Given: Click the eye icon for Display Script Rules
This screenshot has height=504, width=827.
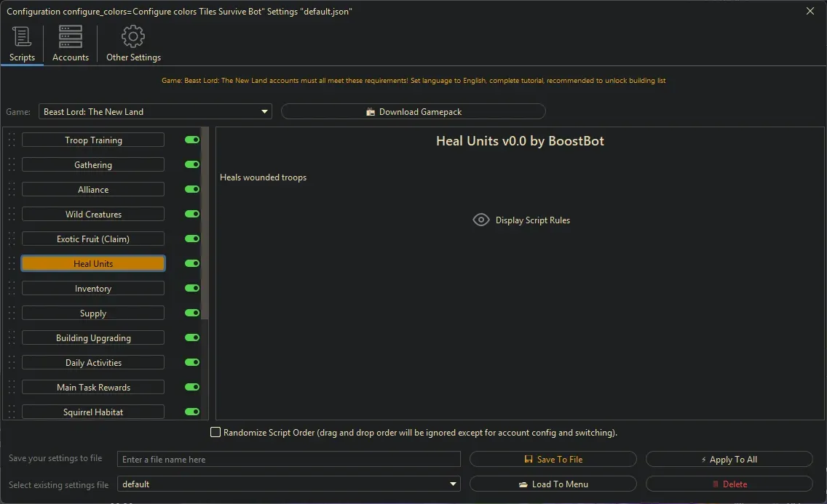Looking at the screenshot, I should [x=481, y=220].
